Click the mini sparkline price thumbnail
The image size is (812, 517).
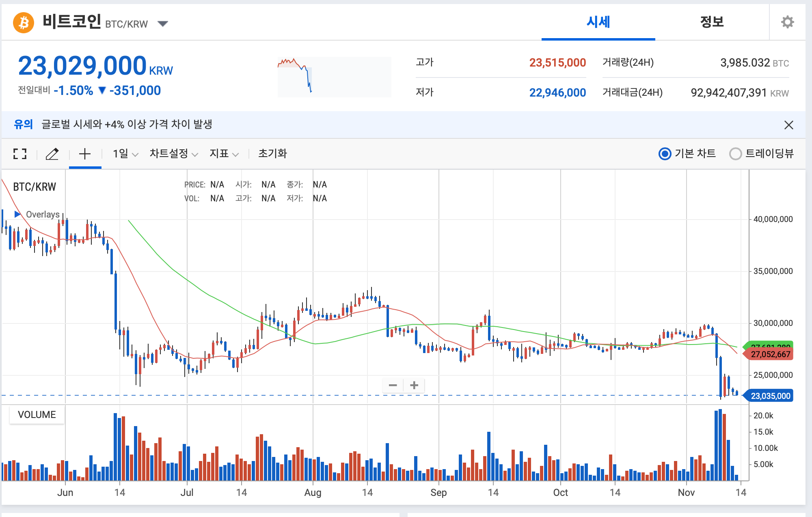pyautogui.click(x=334, y=77)
